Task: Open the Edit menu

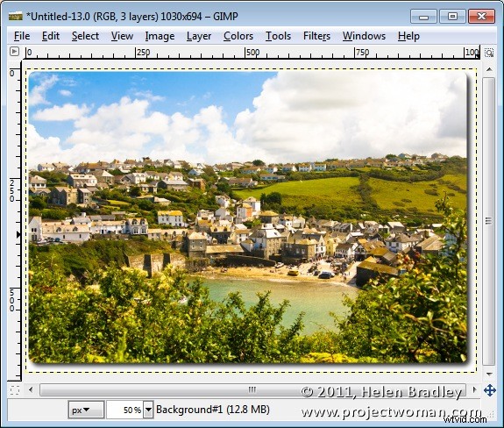Action: tap(51, 36)
